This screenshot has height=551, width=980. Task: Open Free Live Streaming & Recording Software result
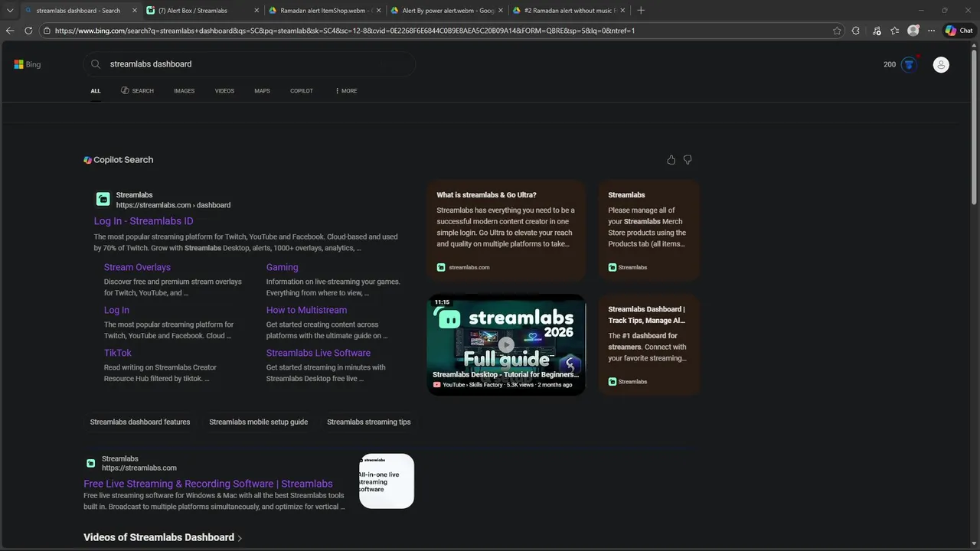pyautogui.click(x=208, y=484)
